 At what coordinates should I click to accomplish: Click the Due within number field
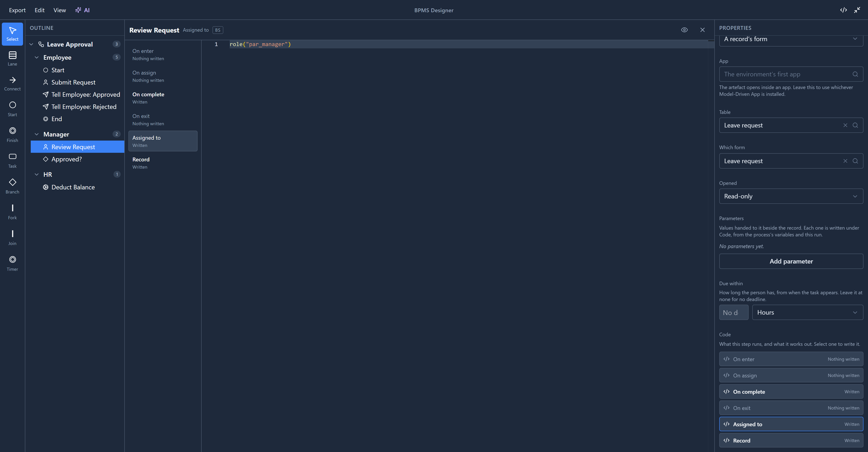point(734,312)
